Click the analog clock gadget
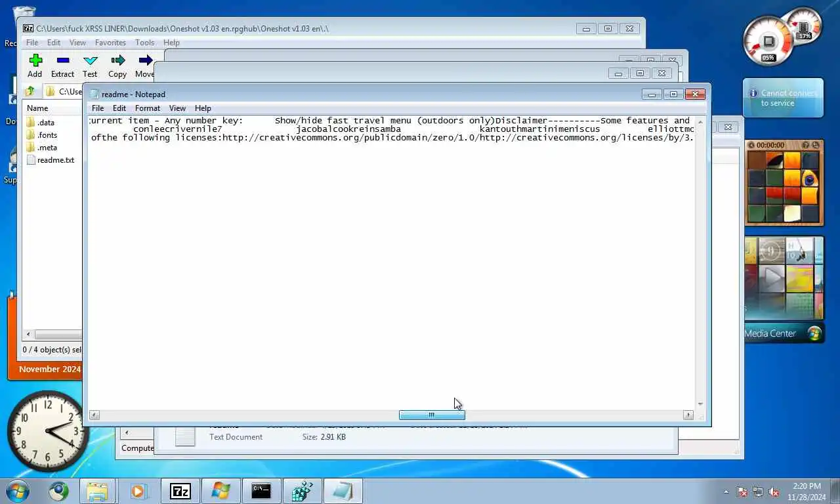 pos(48,431)
